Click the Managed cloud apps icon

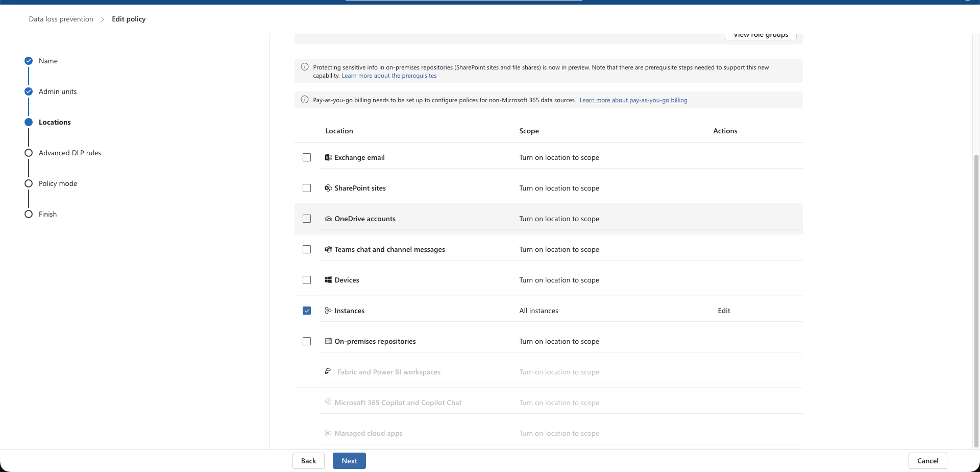pos(328,433)
